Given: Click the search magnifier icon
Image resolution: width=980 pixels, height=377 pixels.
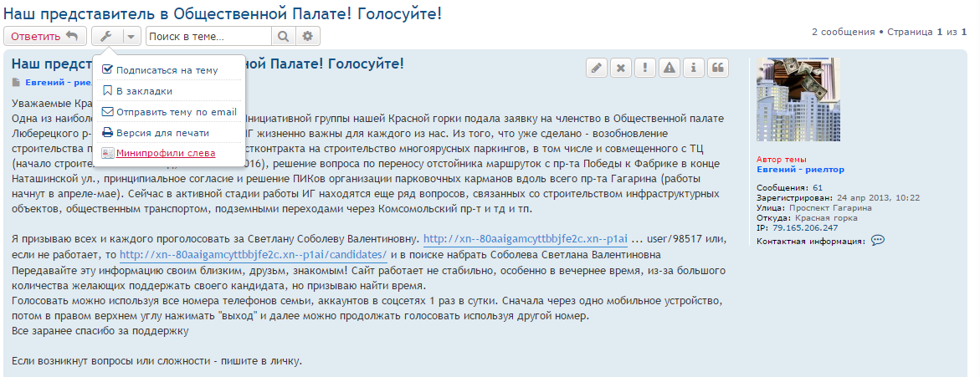Looking at the screenshot, I should pos(284,36).
